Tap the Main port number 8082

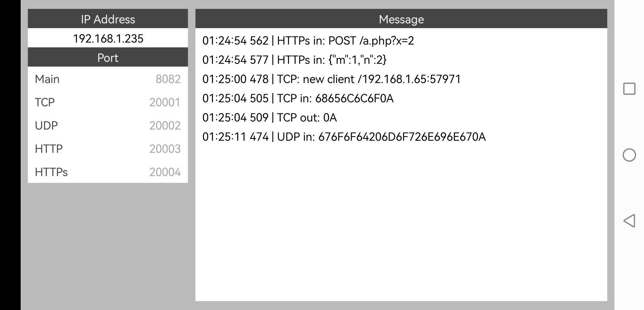coord(168,79)
